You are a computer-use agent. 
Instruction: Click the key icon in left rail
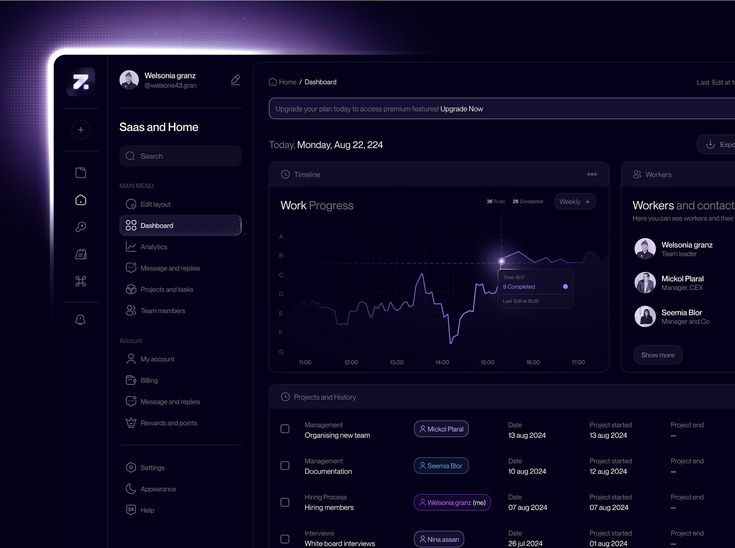pos(81,227)
